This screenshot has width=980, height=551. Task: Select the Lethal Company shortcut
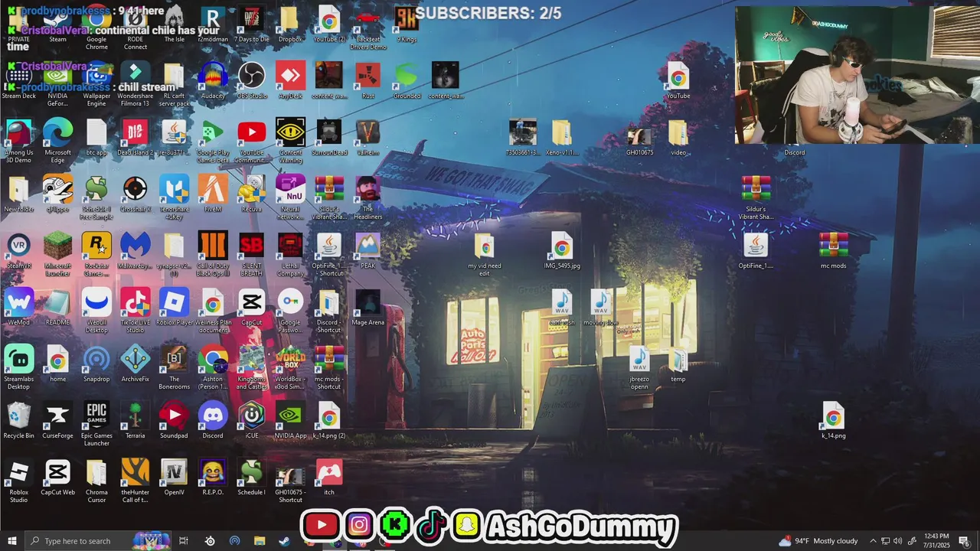[290, 255]
